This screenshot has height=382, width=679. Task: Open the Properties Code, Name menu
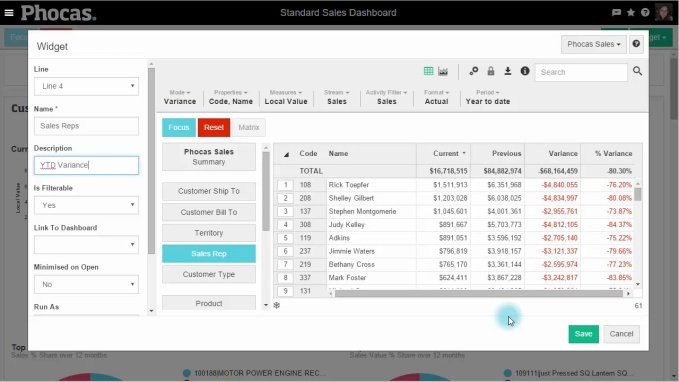[x=231, y=97]
